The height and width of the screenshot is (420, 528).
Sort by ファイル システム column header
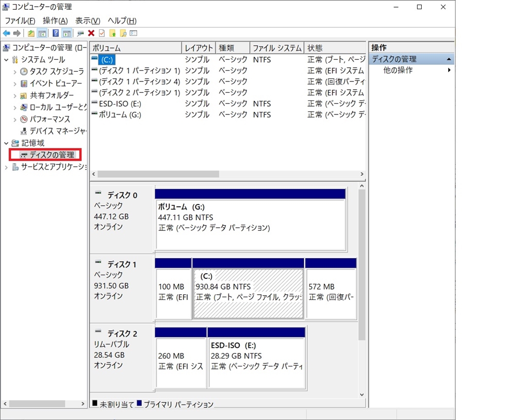pos(277,48)
